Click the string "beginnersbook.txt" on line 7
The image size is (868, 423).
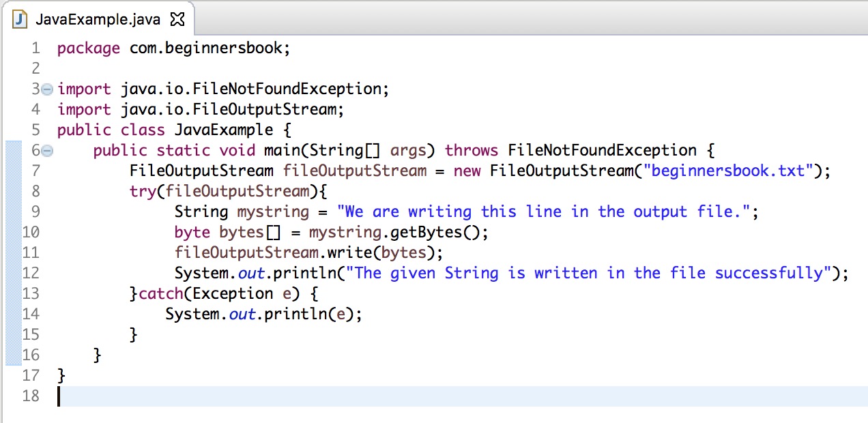pos(729,171)
